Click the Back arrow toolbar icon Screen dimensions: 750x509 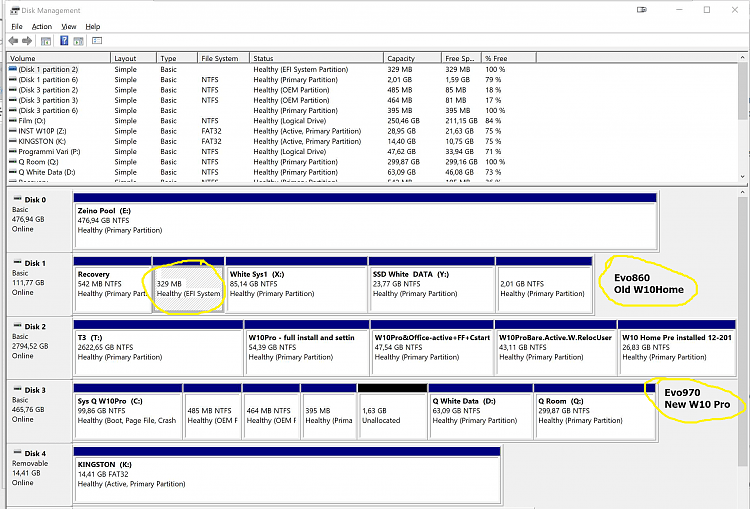13,41
